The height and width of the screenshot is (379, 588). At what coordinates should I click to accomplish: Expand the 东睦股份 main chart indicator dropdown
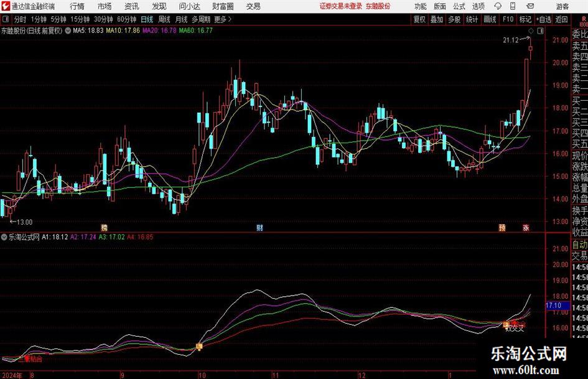coord(68,30)
